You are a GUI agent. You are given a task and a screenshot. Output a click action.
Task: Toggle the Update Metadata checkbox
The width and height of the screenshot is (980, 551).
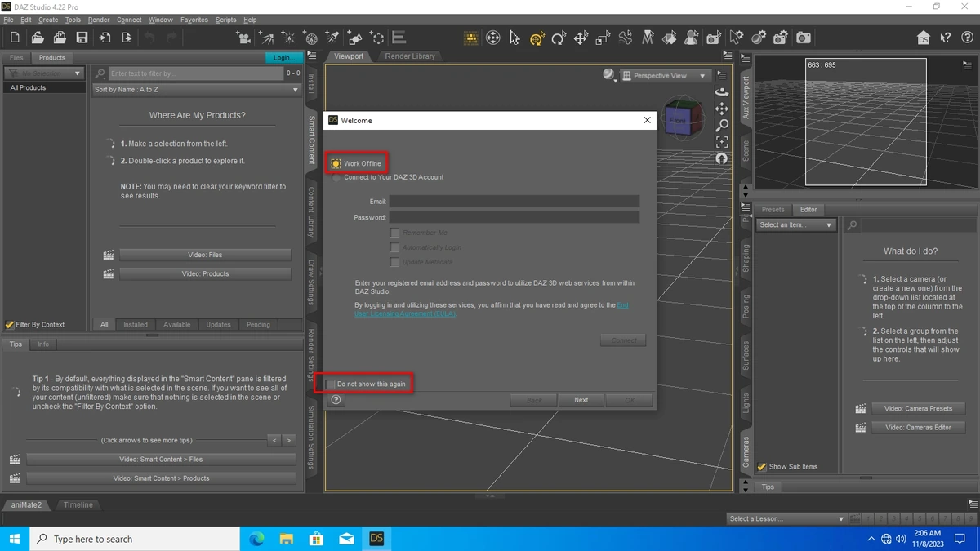pos(394,262)
